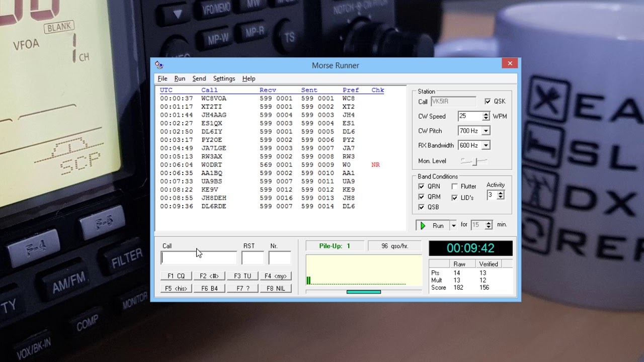Image resolution: width=644 pixels, height=362 pixels.
Task: Focus the Call entry field
Action: tap(199, 258)
